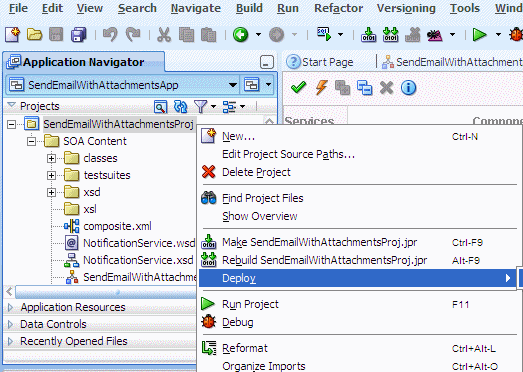Expand the xsd folder

click(x=51, y=193)
